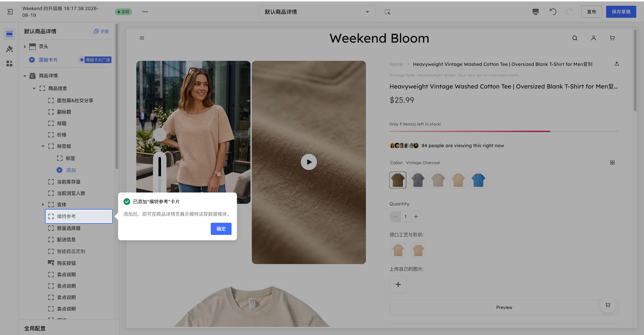Image resolution: width=644 pixels, height=335 pixels.
Task: Open the apps grid sidebar icon
Action: (9, 64)
